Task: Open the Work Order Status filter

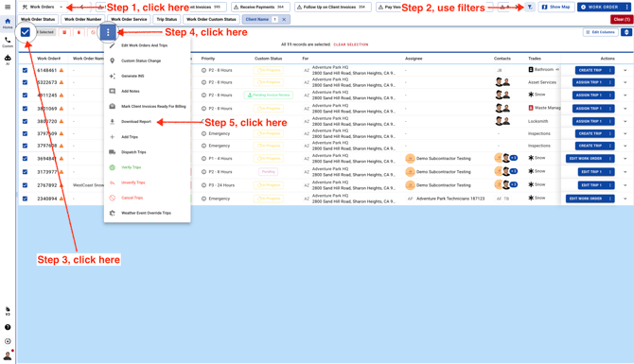Action: coord(38,20)
